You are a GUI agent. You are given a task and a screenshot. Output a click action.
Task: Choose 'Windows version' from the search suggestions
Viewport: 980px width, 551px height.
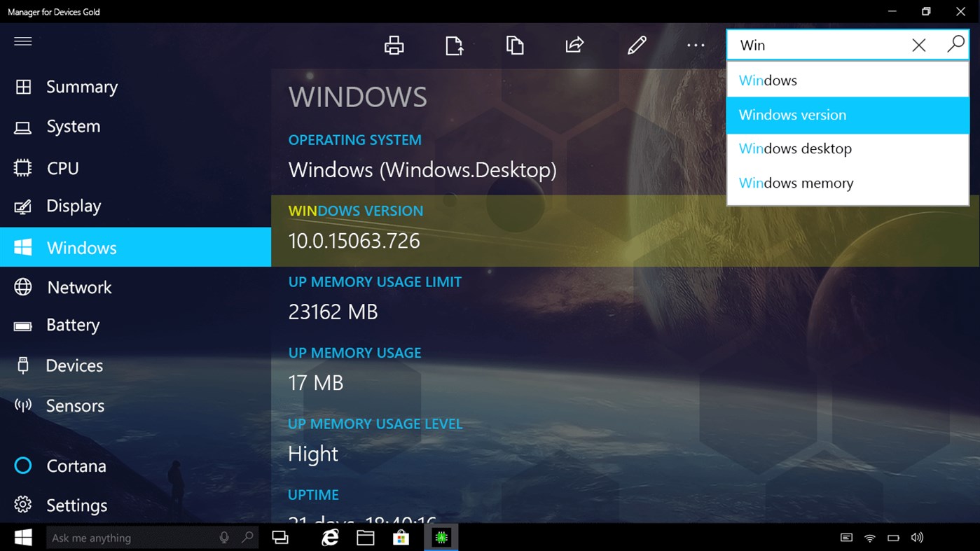pyautogui.click(x=792, y=115)
